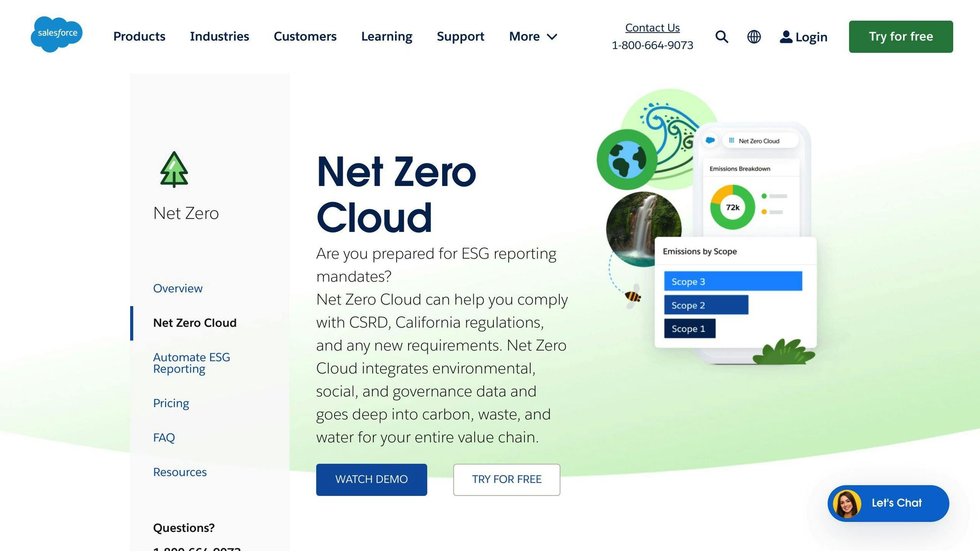980x551 pixels.
Task: Open the Customers menu
Action: pos(305,36)
